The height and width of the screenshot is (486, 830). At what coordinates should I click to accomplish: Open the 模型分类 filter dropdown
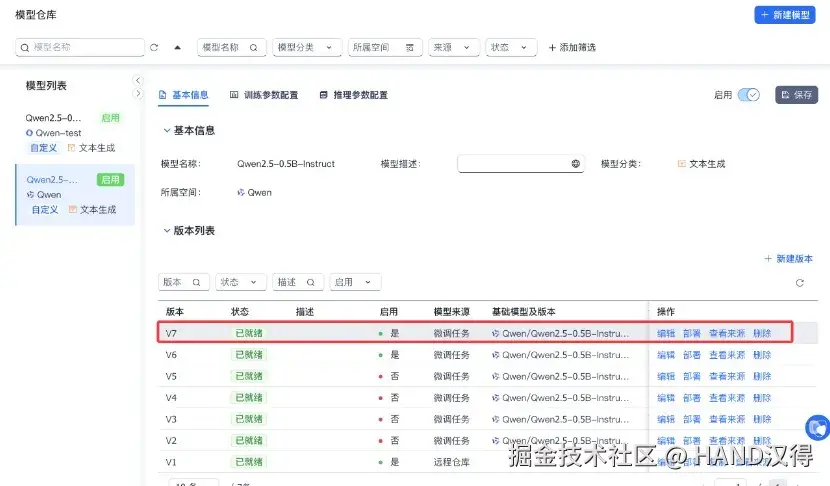coord(307,47)
